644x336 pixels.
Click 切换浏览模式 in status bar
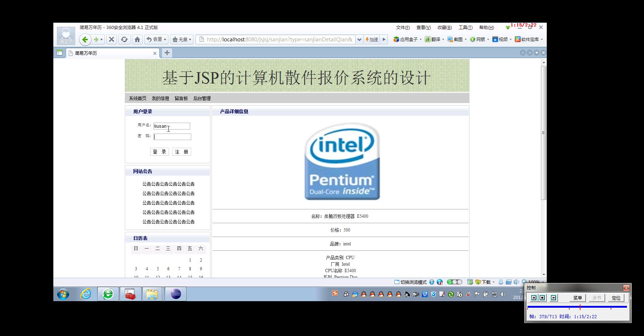pos(410,282)
